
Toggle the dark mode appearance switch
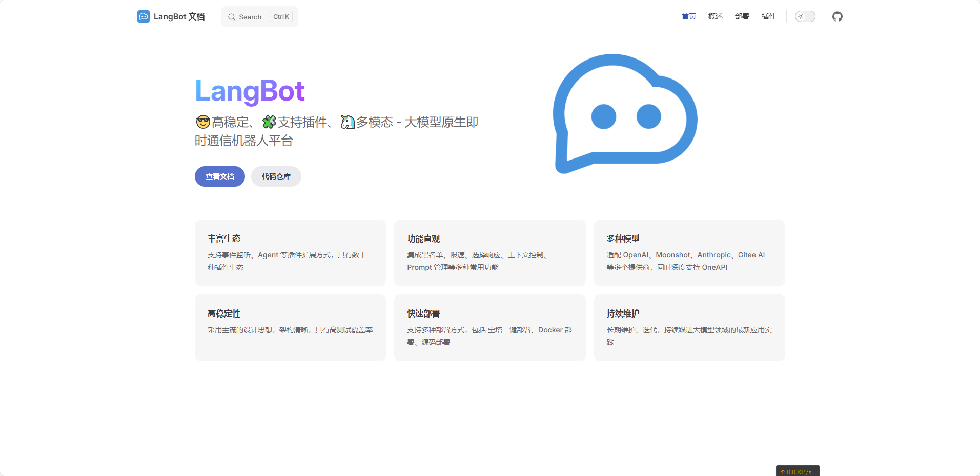pos(805,16)
